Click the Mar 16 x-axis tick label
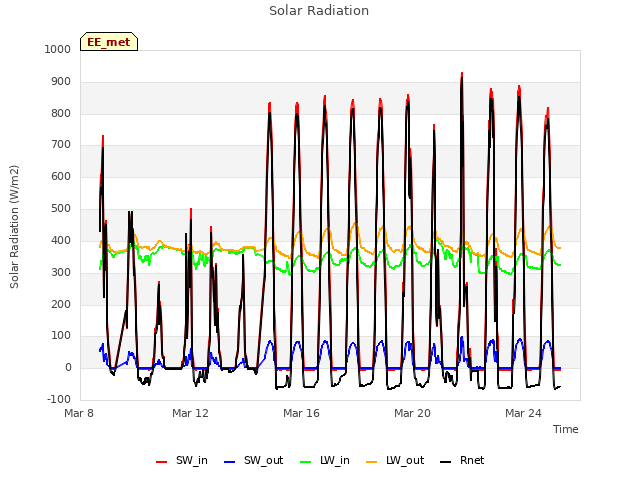 coord(301,413)
